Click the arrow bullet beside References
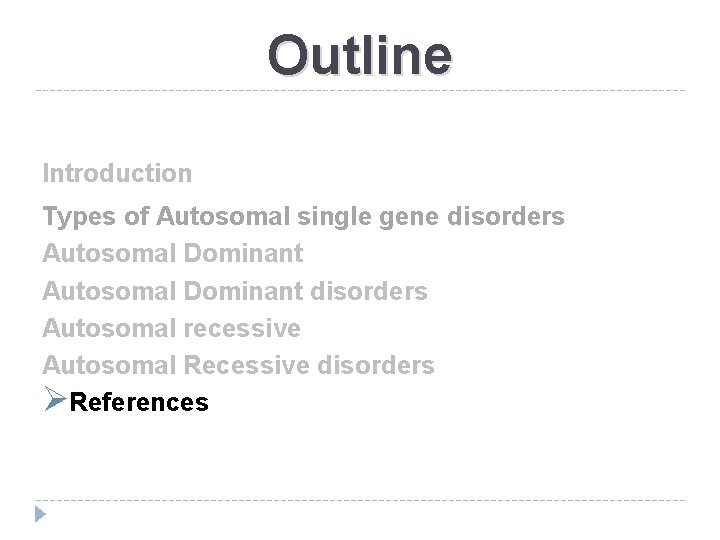This screenshot has height=540, width=720. (x=55, y=401)
